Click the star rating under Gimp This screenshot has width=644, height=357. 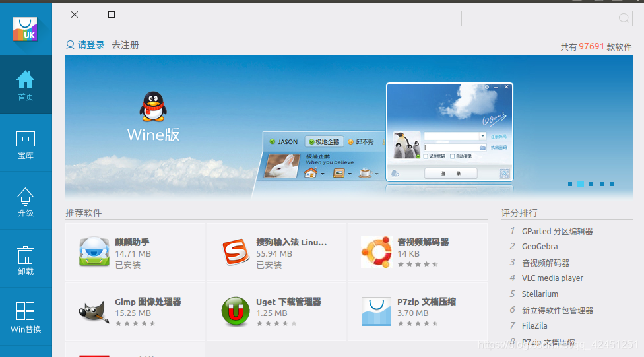pos(135,324)
